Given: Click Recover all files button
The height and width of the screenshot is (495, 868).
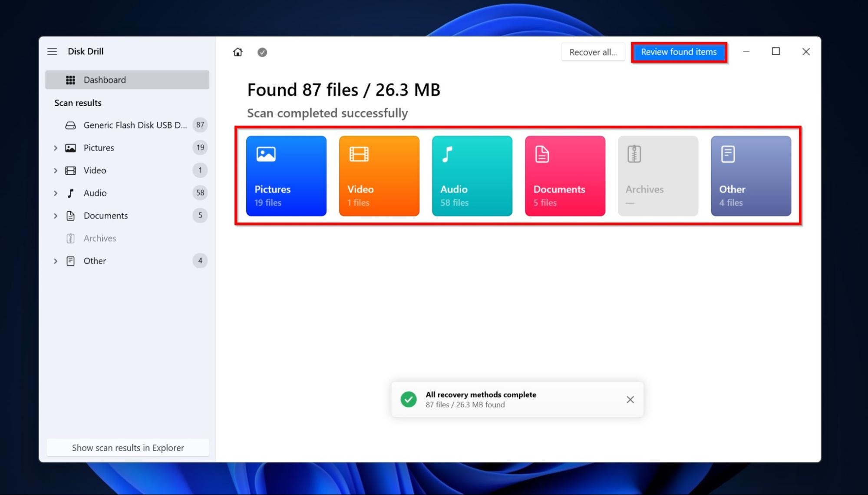Looking at the screenshot, I should coord(593,52).
